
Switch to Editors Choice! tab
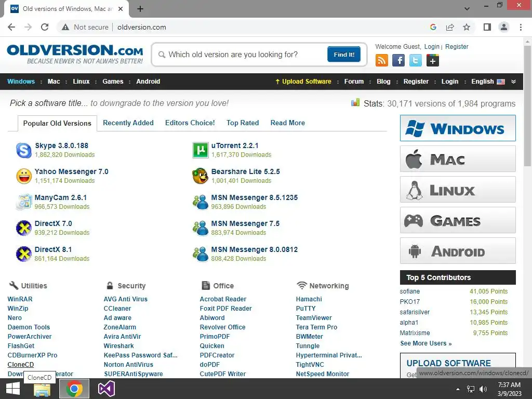pyautogui.click(x=190, y=123)
